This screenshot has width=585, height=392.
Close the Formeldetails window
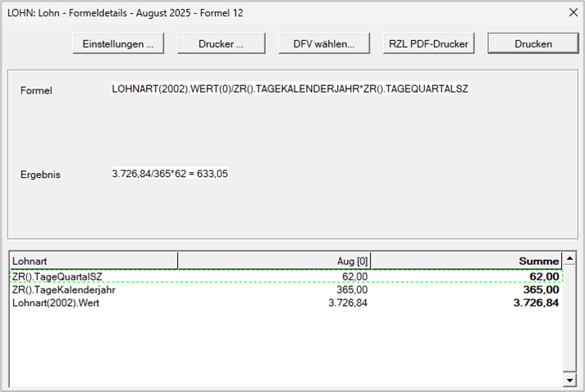coord(574,12)
